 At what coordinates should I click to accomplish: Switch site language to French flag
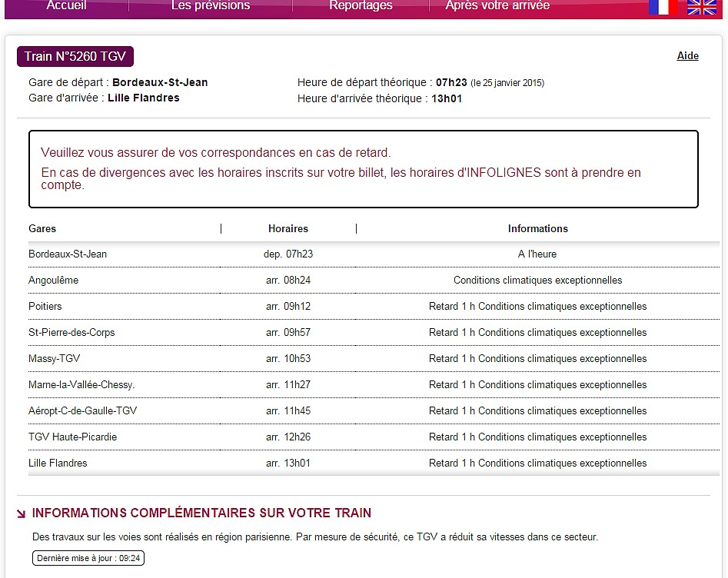click(663, 7)
